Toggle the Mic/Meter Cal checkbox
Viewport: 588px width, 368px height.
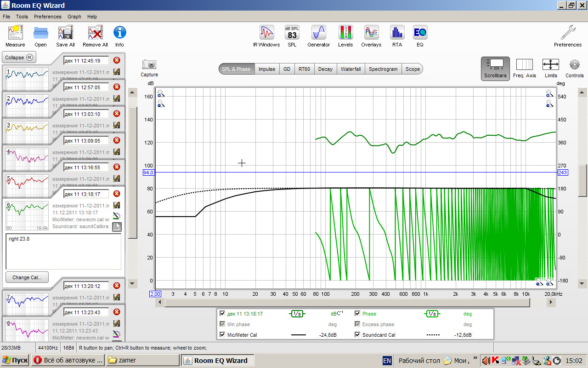[222, 335]
